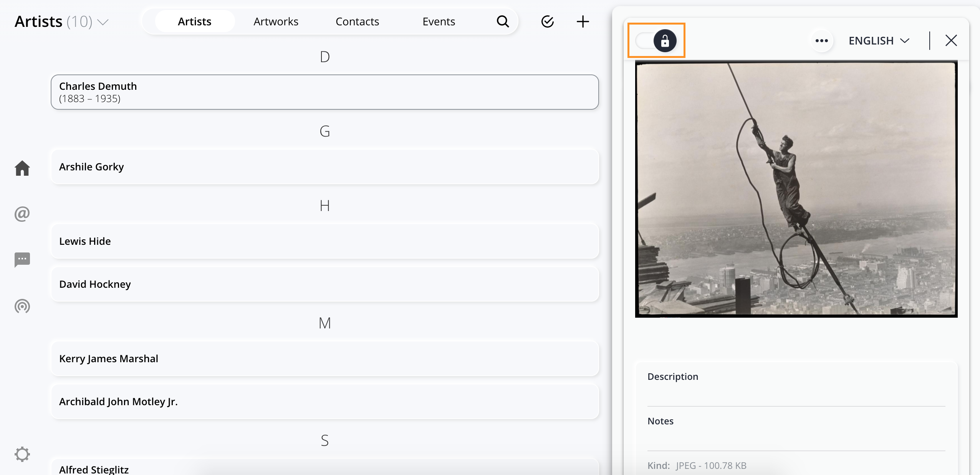Switch to the Artworks tab
Image resolution: width=980 pixels, height=475 pixels.
pos(276,21)
